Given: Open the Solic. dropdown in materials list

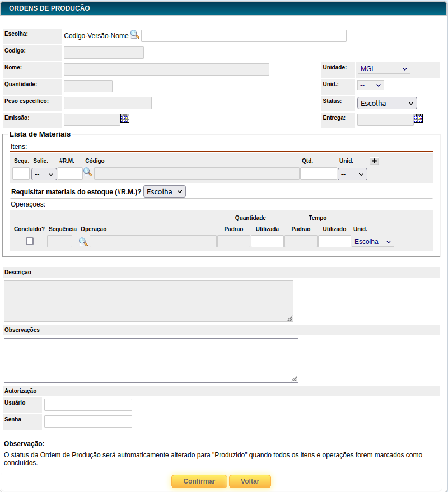Looking at the screenshot, I should [x=44, y=174].
